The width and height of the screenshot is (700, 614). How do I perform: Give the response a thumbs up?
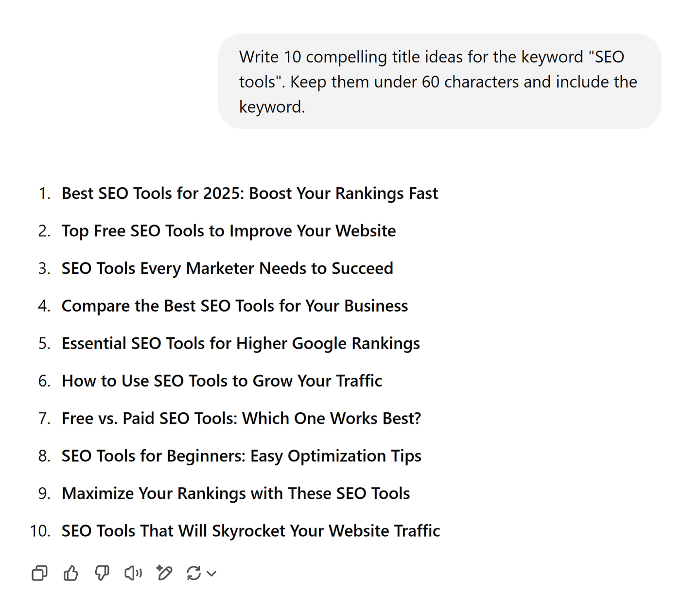pos(71,573)
